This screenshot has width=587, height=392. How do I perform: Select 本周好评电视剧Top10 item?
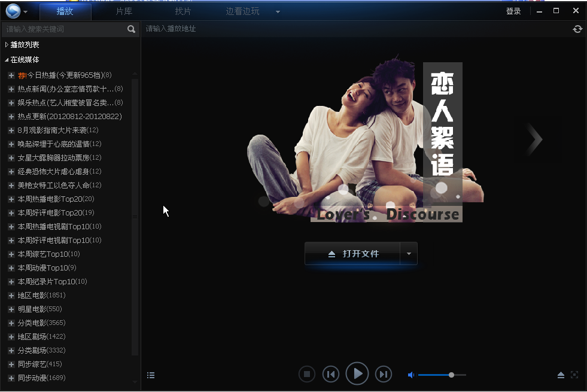pos(59,241)
